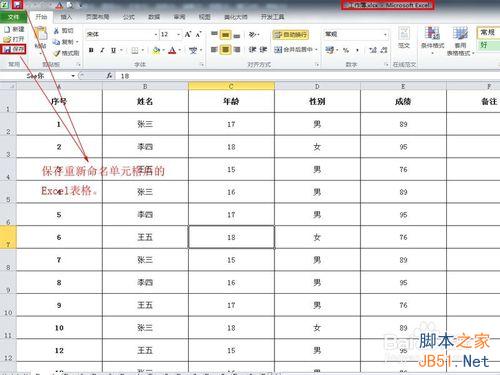This screenshot has height=375, width=500.
Task: Click the Align Right icon
Action: 237,50
